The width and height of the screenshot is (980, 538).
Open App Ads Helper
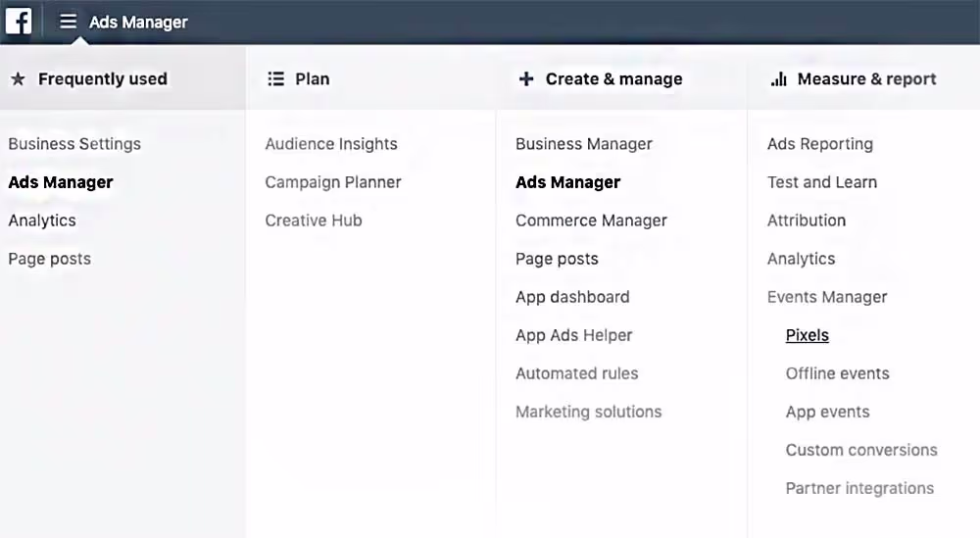573,335
